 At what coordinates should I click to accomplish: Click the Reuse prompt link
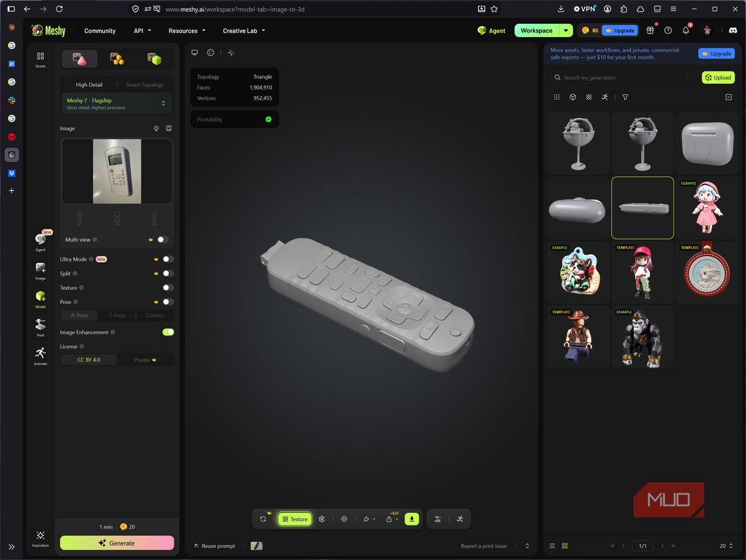click(x=214, y=545)
